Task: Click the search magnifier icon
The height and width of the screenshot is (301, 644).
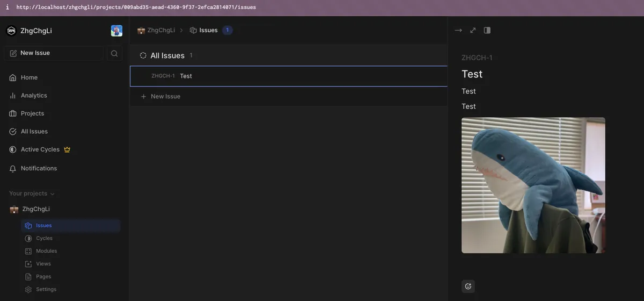Action: (x=114, y=53)
